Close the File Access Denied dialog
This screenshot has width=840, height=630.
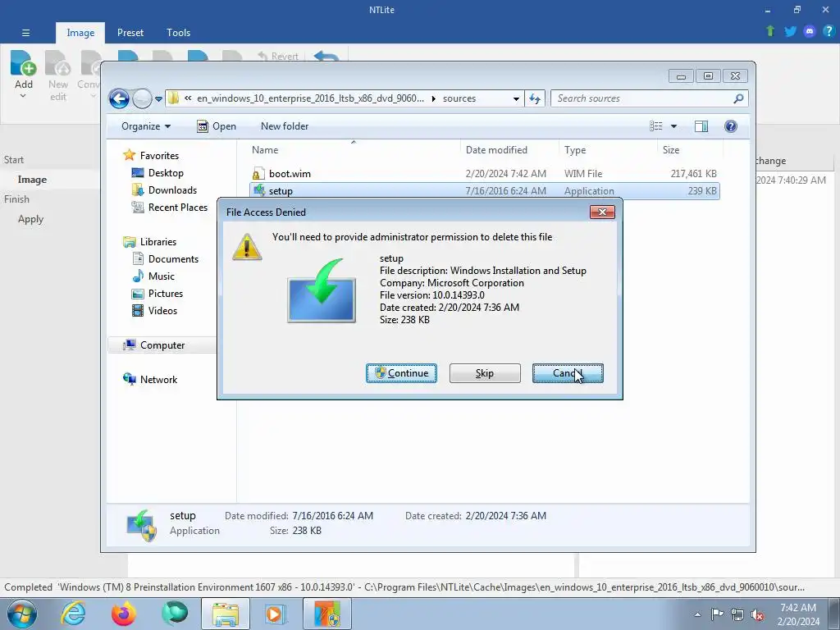point(602,212)
